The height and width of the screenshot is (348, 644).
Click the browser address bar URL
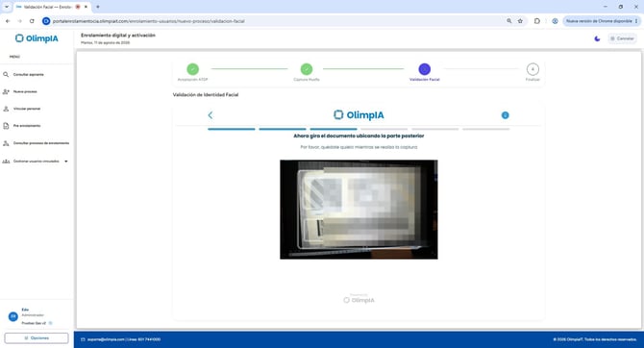coord(149,21)
